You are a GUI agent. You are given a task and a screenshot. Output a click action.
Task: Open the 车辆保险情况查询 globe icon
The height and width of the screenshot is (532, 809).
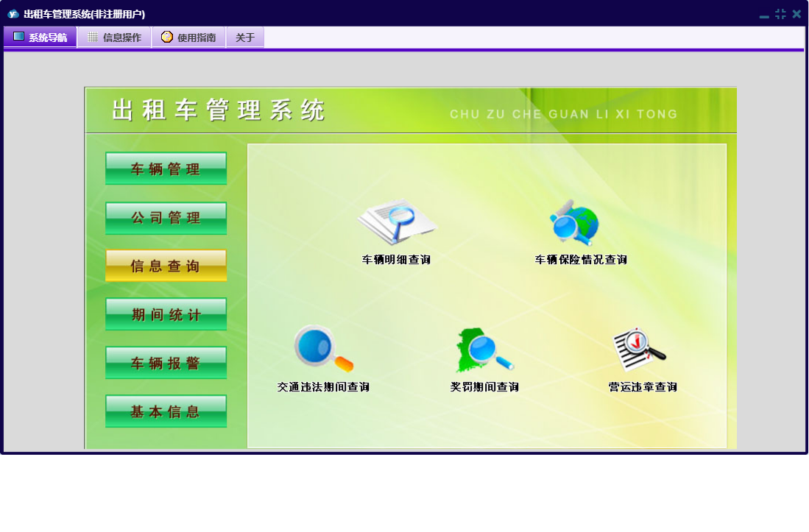573,222
